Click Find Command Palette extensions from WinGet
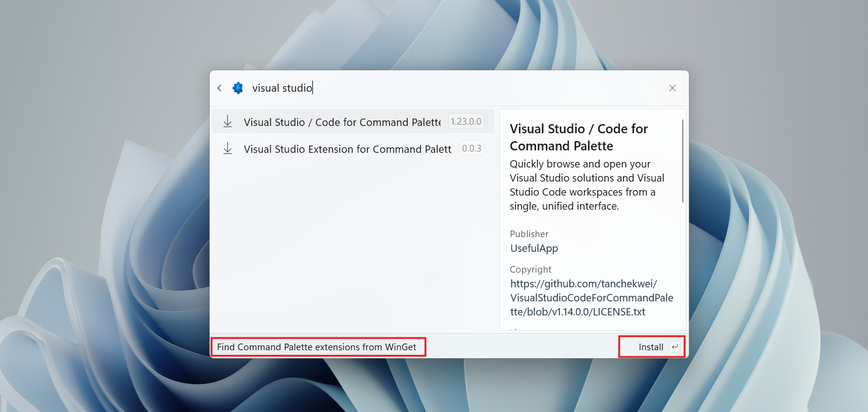Image resolution: width=868 pixels, height=412 pixels. tap(318, 347)
